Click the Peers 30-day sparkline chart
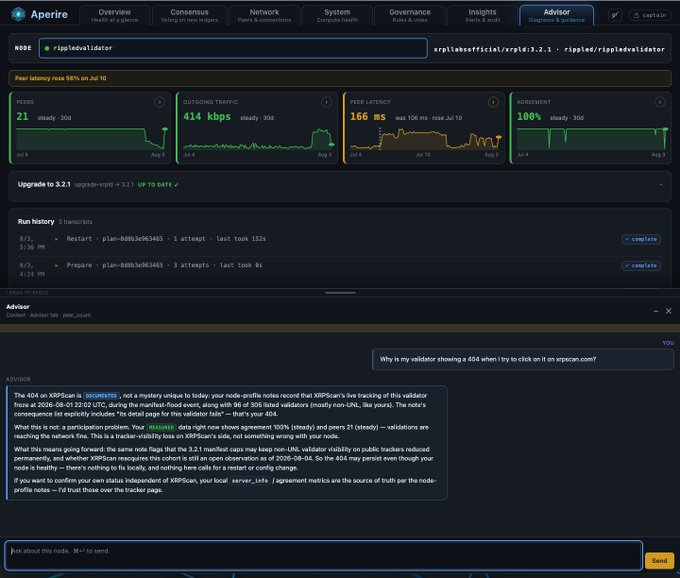This screenshot has height=578, width=680. pyautogui.click(x=92, y=139)
